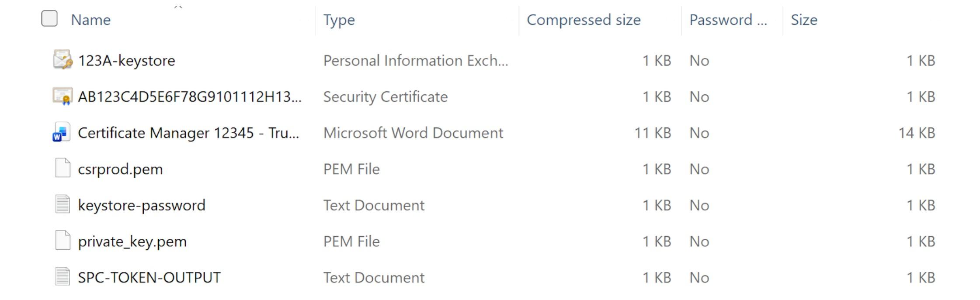The image size is (980, 300).
Task: Sort by the Type column header
Action: 339,20
